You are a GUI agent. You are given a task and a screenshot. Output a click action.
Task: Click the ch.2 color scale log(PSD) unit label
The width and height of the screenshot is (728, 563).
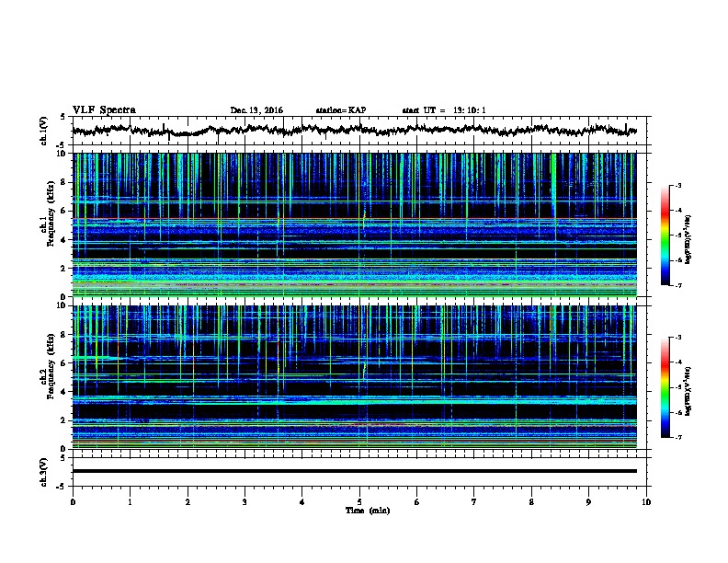(x=688, y=391)
